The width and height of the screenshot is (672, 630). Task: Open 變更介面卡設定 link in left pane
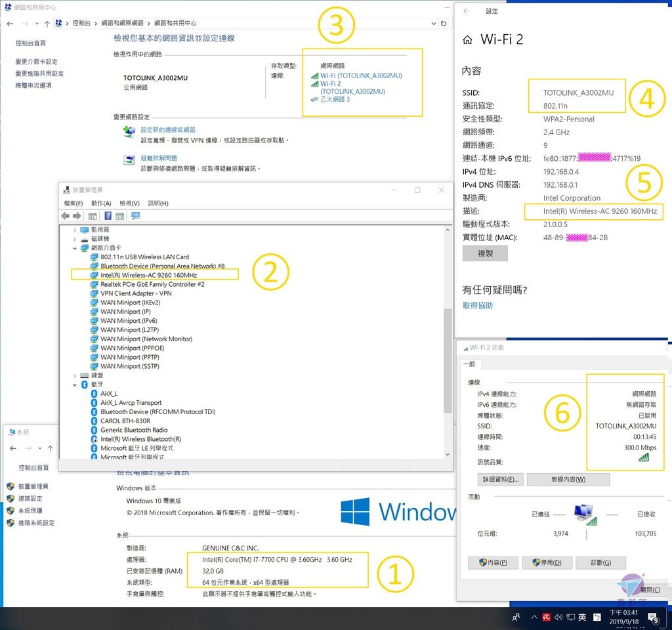[x=37, y=62]
